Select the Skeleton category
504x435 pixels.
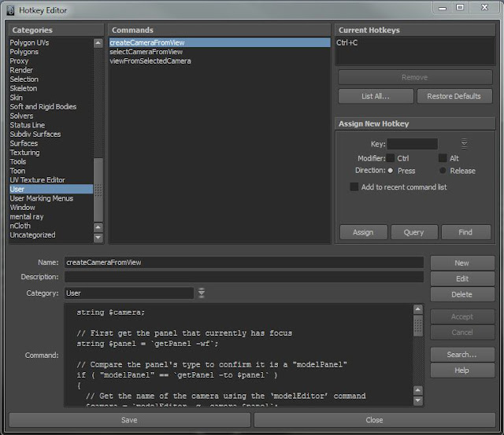[x=50, y=88]
